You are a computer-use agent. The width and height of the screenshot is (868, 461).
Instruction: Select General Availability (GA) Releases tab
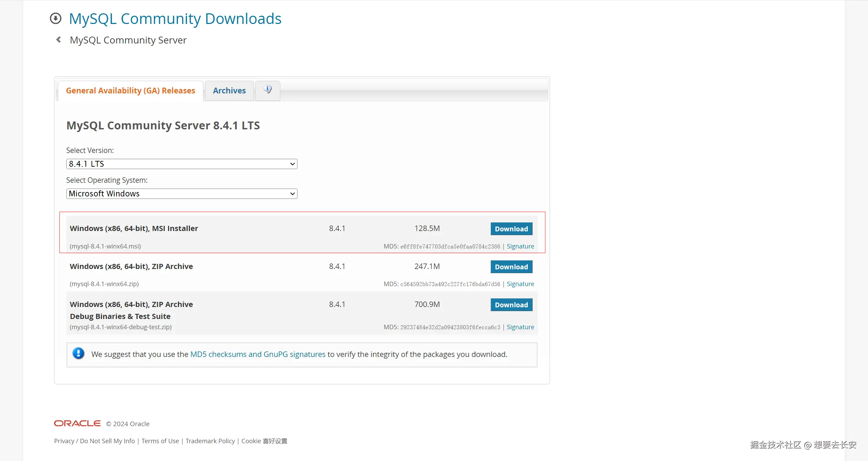click(130, 91)
